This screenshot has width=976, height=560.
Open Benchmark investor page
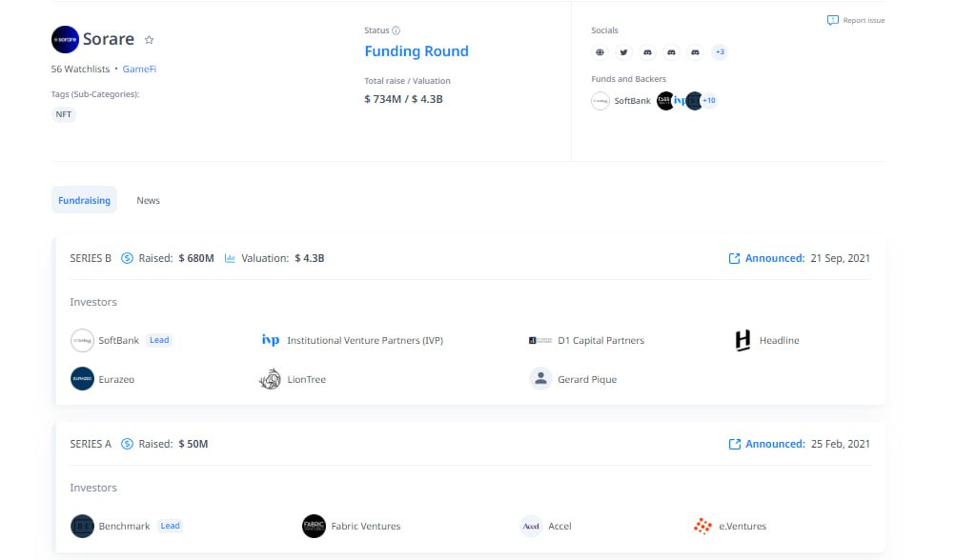[124, 527]
